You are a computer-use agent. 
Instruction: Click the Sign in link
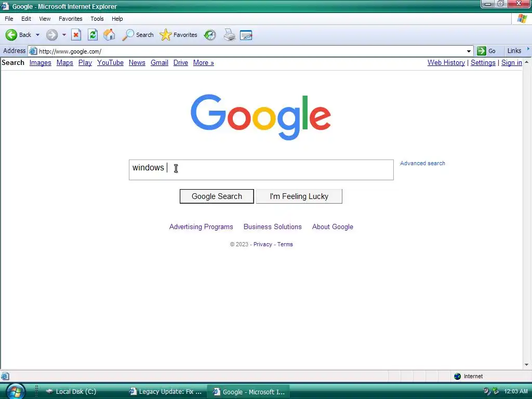(x=512, y=63)
